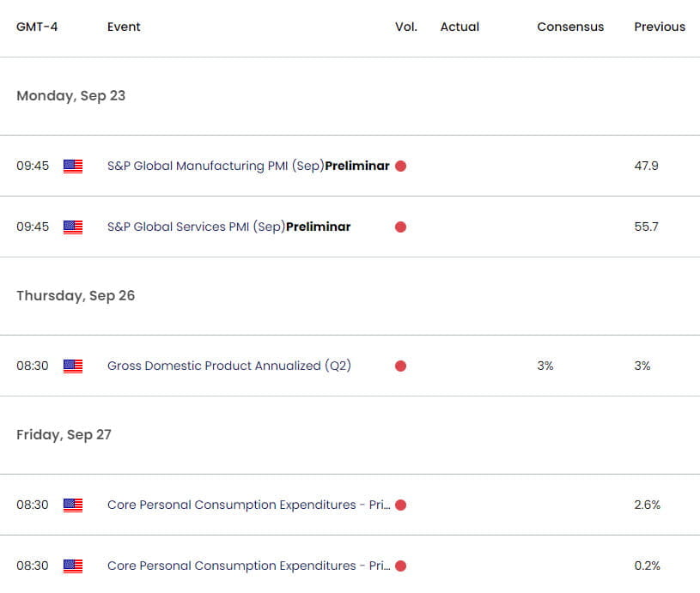Click GDP previous value 3%

(642, 366)
